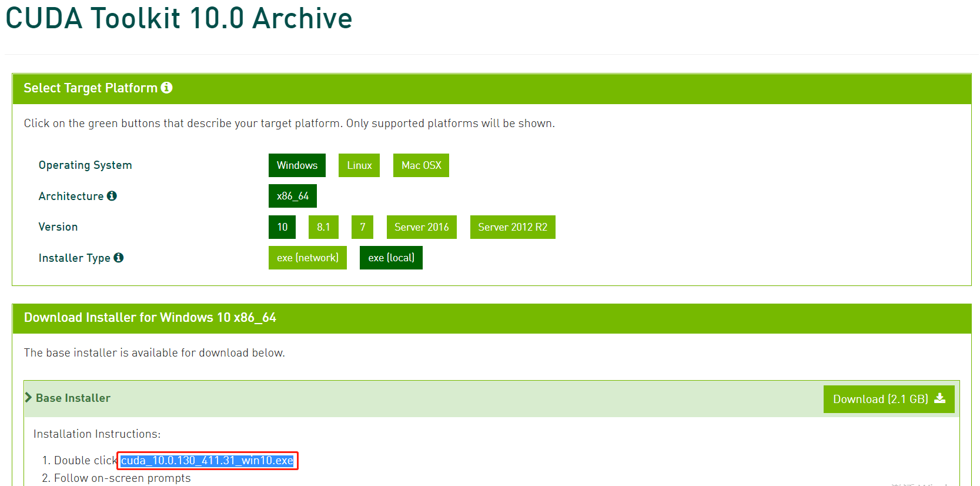The image size is (980, 486).
Task: Click the Follow on-screen prompts step
Action: [x=122, y=478]
